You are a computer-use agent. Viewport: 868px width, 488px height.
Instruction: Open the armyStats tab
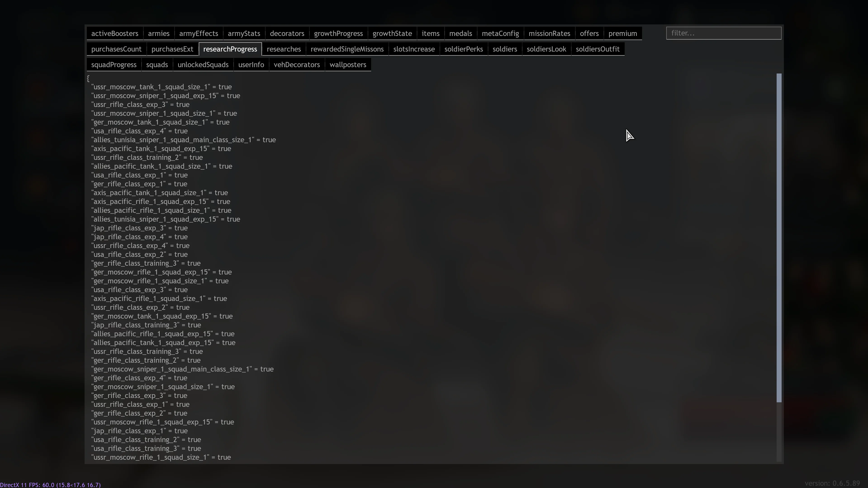pyautogui.click(x=244, y=33)
